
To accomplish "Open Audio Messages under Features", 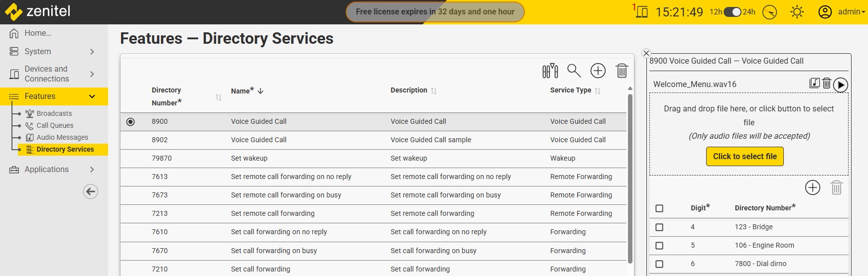I will (x=62, y=137).
